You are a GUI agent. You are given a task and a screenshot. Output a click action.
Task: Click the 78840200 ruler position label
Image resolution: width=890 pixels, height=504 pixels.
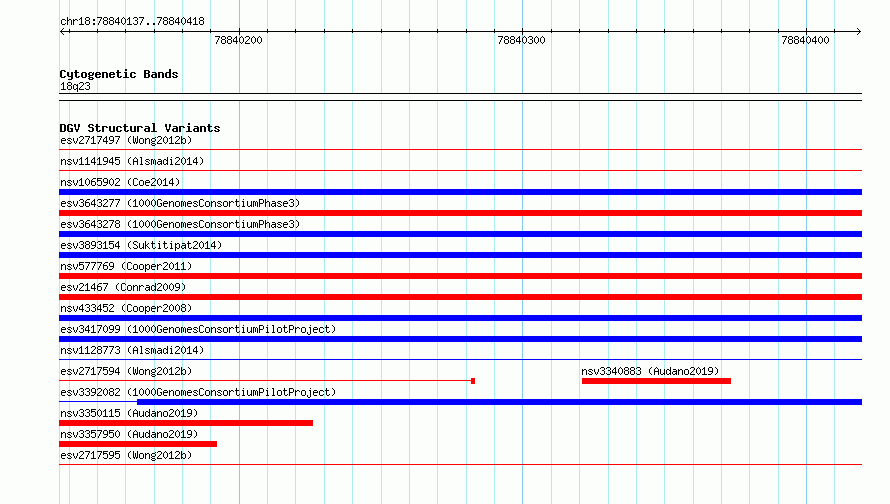tap(238, 40)
